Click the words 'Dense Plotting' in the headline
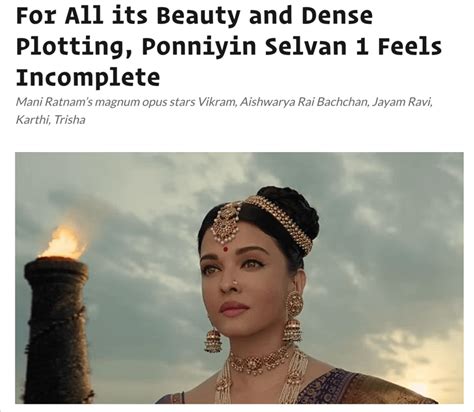The image size is (474, 412). [x=194, y=31]
